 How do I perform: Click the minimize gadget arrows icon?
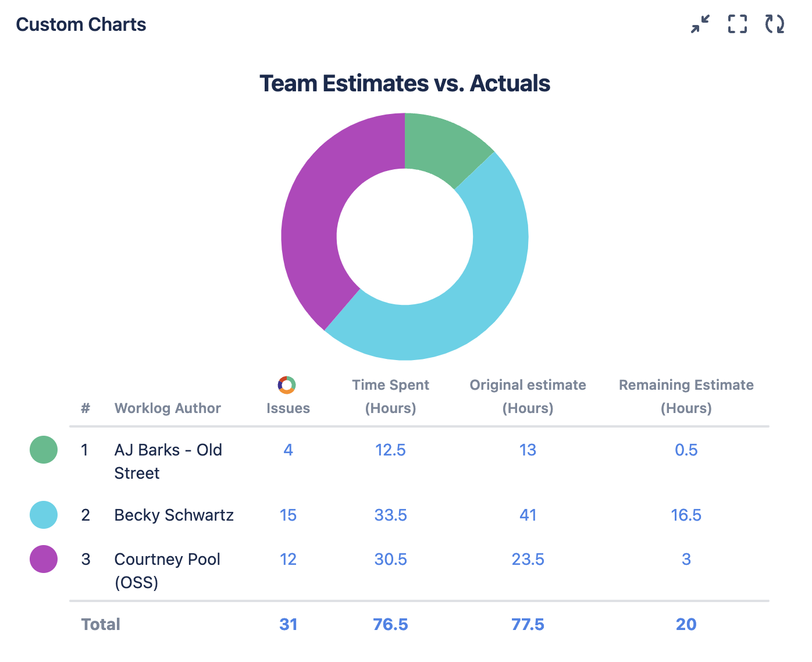700,24
